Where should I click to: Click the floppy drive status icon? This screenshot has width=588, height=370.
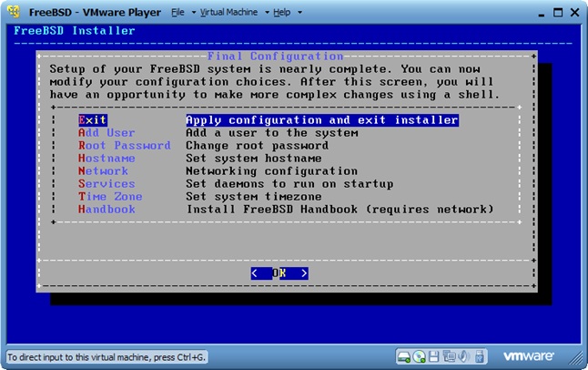click(434, 356)
